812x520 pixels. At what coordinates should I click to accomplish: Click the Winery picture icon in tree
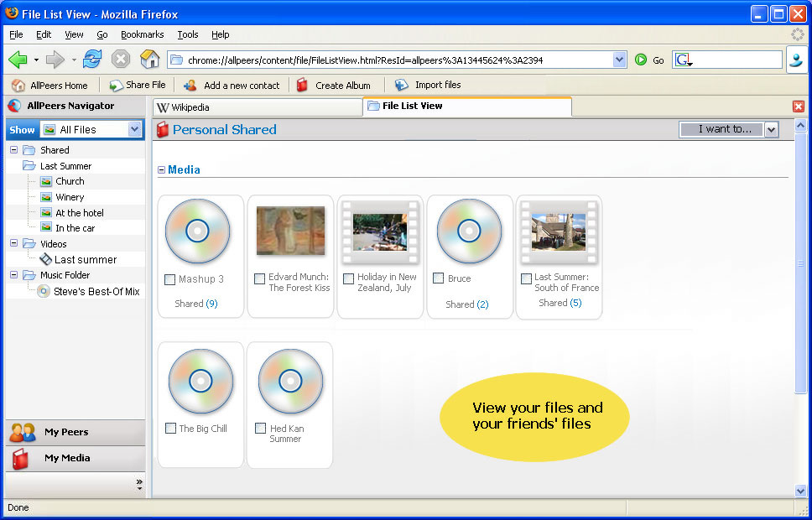point(46,197)
